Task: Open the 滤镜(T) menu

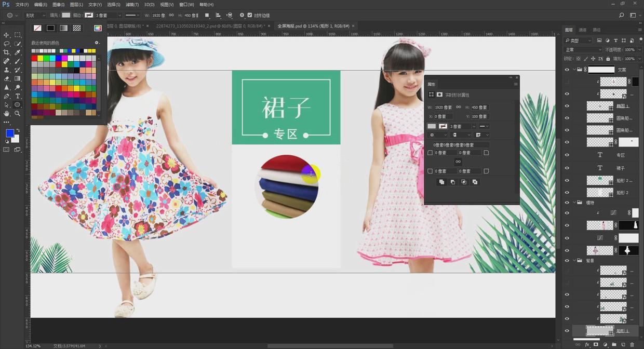Action: click(132, 5)
